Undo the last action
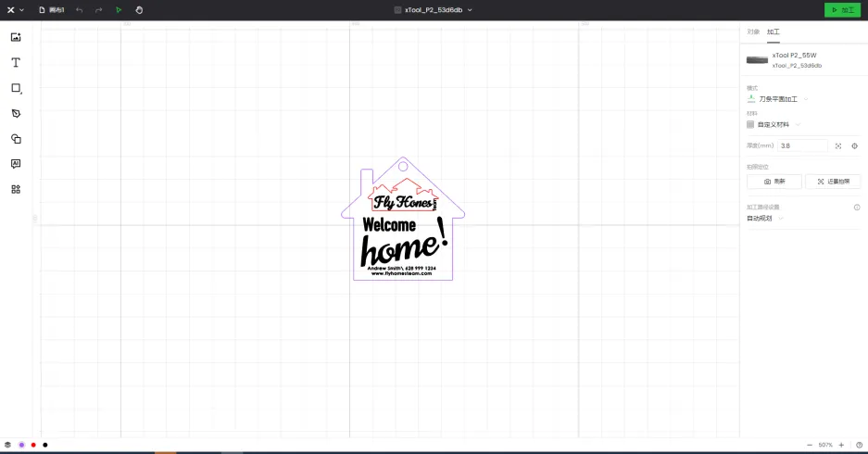 tap(79, 10)
